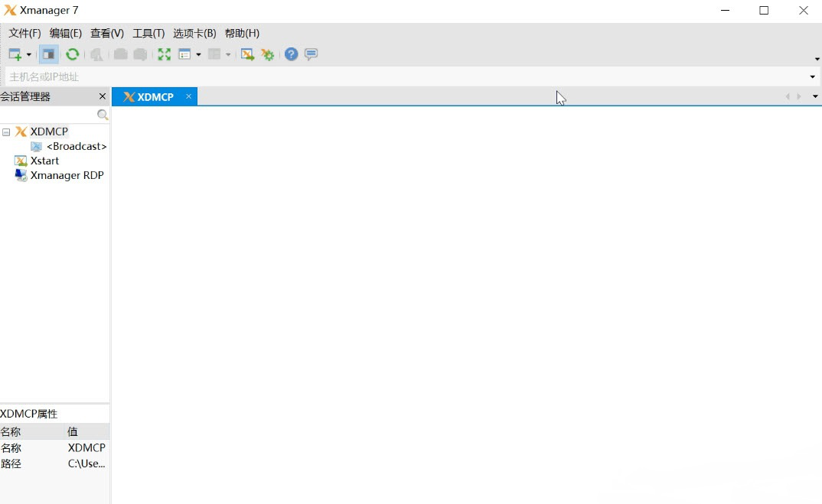This screenshot has height=504, width=822.
Task: Toggle the list view display icon
Action: pos(186,54)
